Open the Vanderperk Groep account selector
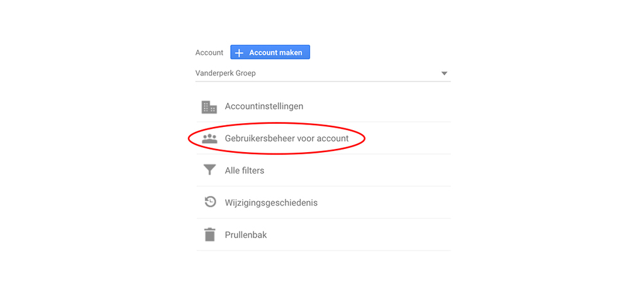 pos(322,74)
